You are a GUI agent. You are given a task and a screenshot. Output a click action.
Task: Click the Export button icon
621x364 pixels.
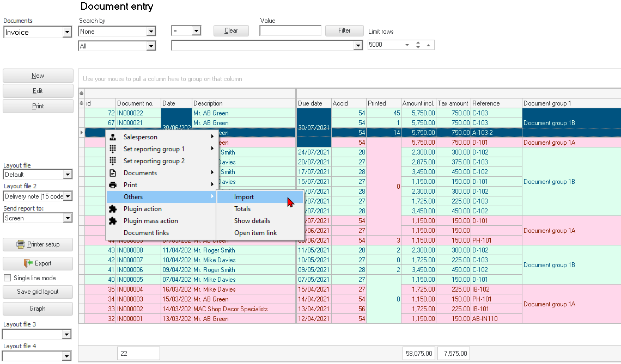(28, 263)
